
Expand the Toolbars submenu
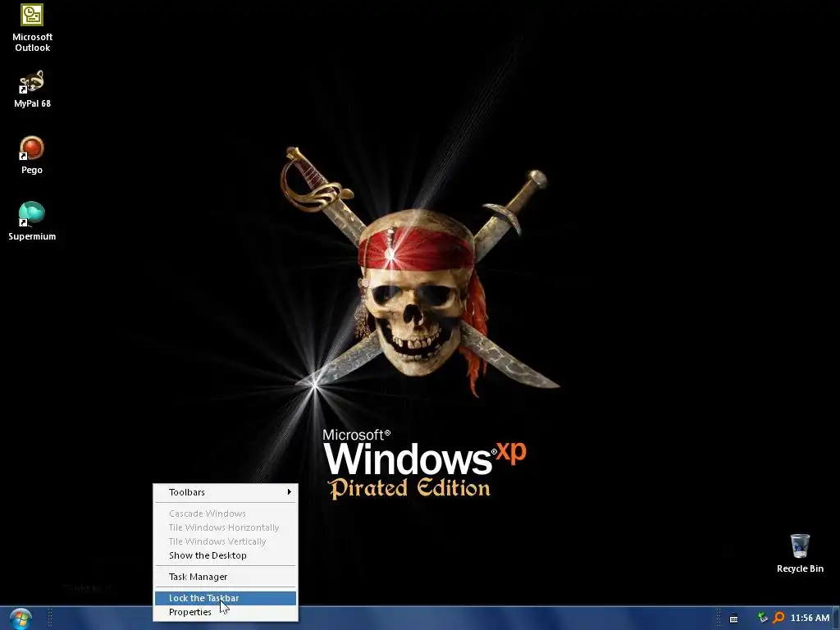(x=226, y=492)
